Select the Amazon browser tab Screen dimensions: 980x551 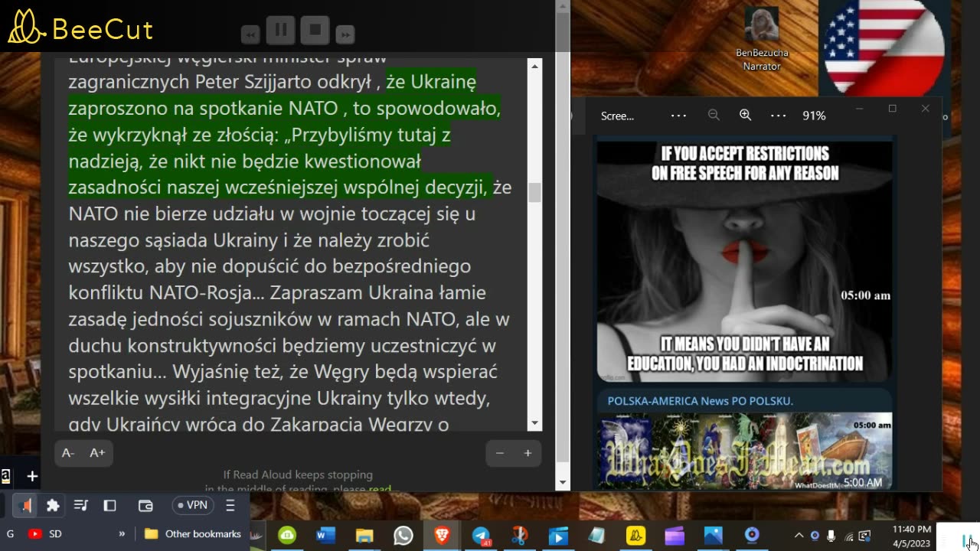[x=5, y=477]
